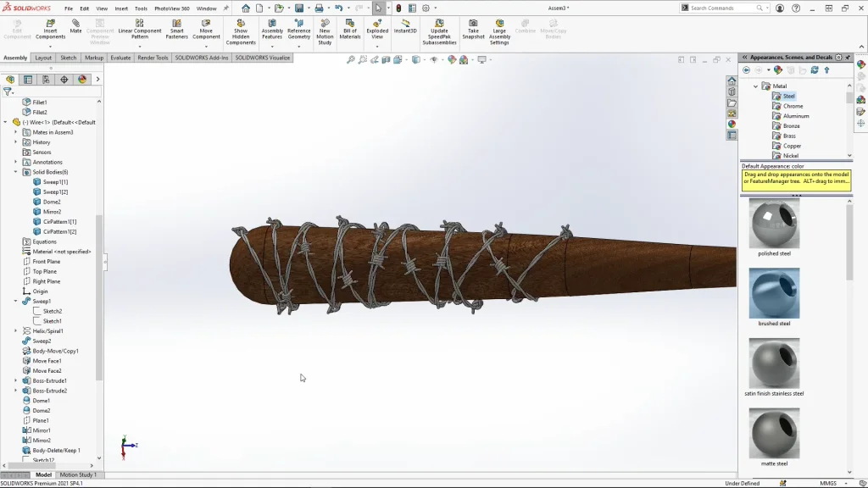Toggle the menu bar pin icon

[x=226, y=8]
